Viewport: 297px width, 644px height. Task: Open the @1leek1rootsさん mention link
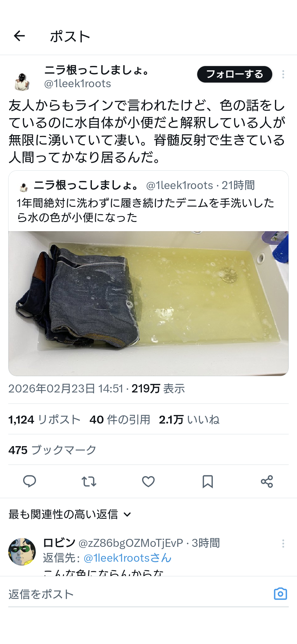128,558
